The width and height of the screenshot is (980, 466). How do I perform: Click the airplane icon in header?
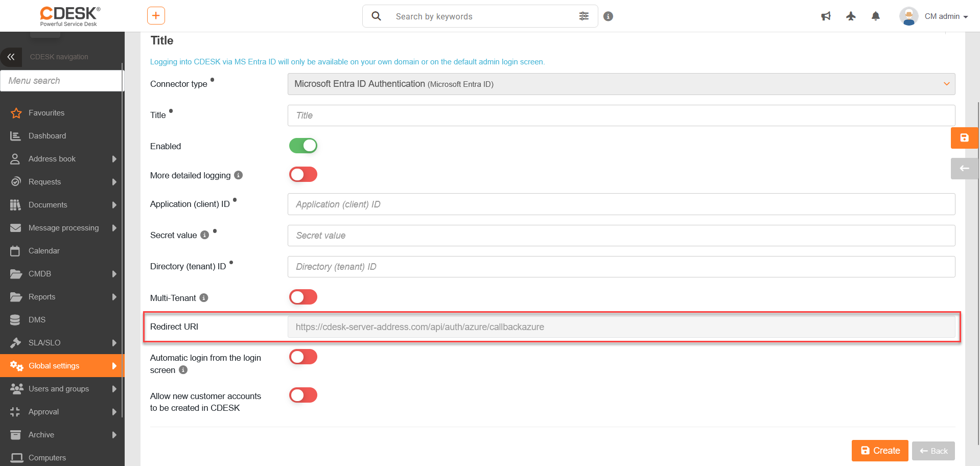tap(851, 16)
